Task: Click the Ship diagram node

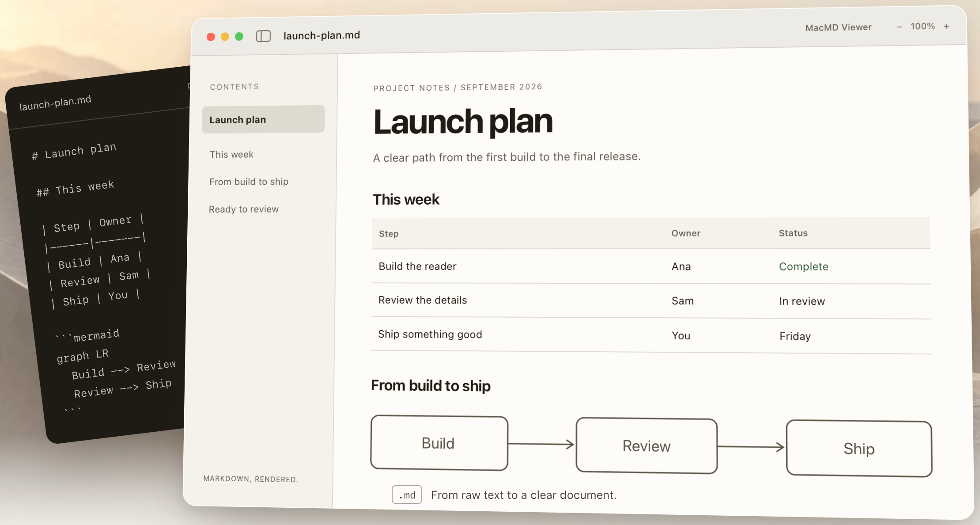Action: pyautogui.click(x=859, y=449)
